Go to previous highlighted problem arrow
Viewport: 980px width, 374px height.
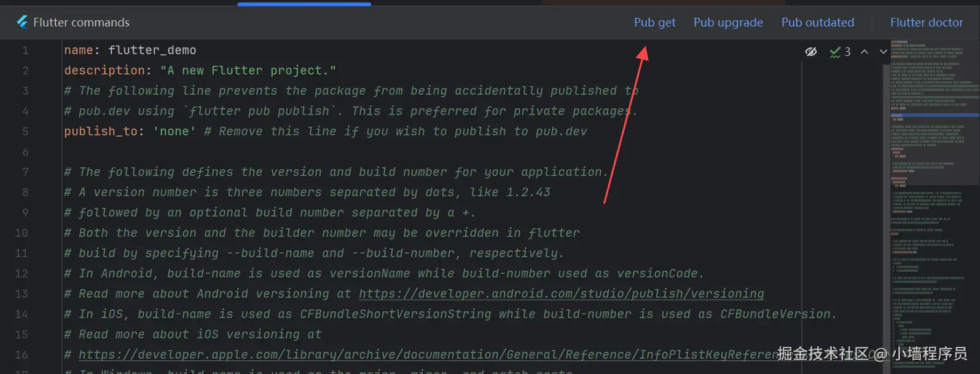tap(864, 52)
